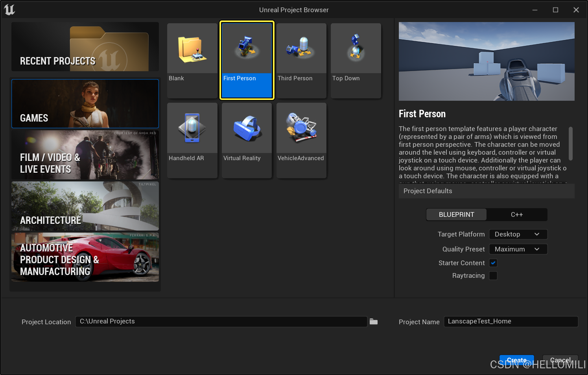This screenshot has height=375, width=588.
Task: Minimize the Unreal Project Browser window
Action: coord(535,10)
